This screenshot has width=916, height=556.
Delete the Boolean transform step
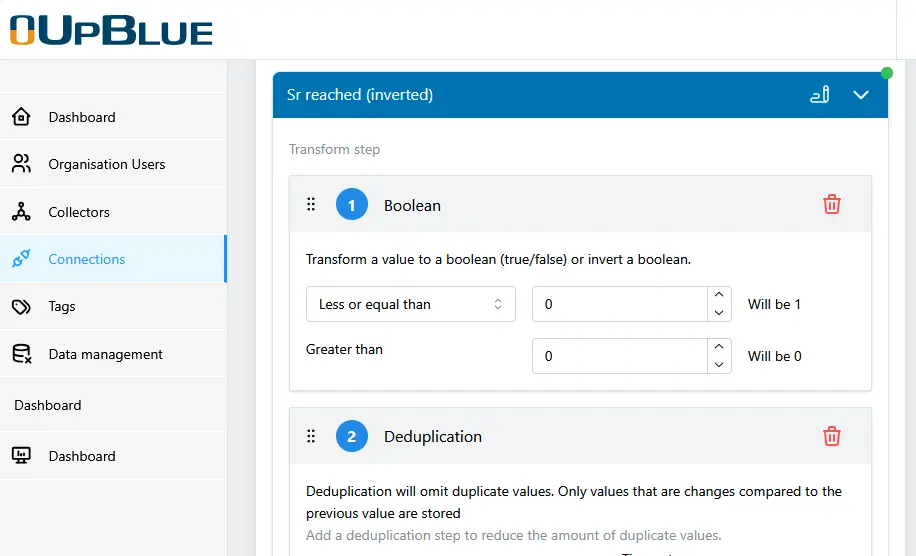[x=831, y=205]
